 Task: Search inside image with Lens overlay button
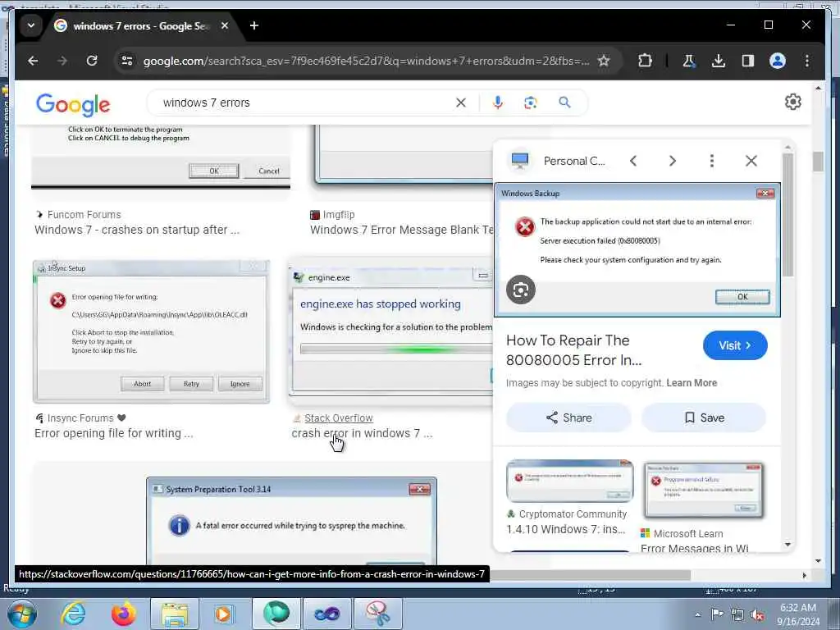tap(521, 290)
